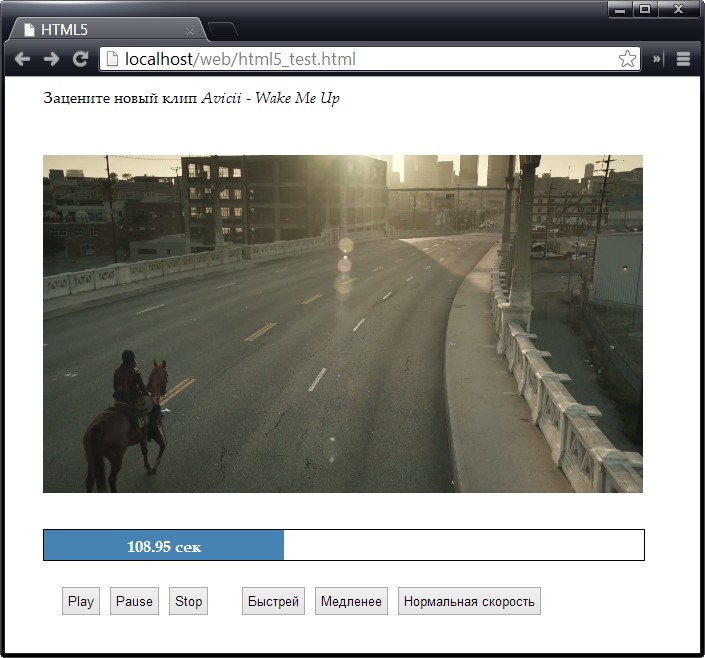Image resolution: width=705 pixels, height=658 pixels.
Task: Stop the video using the Stop button
Action: tap(188, 601)
